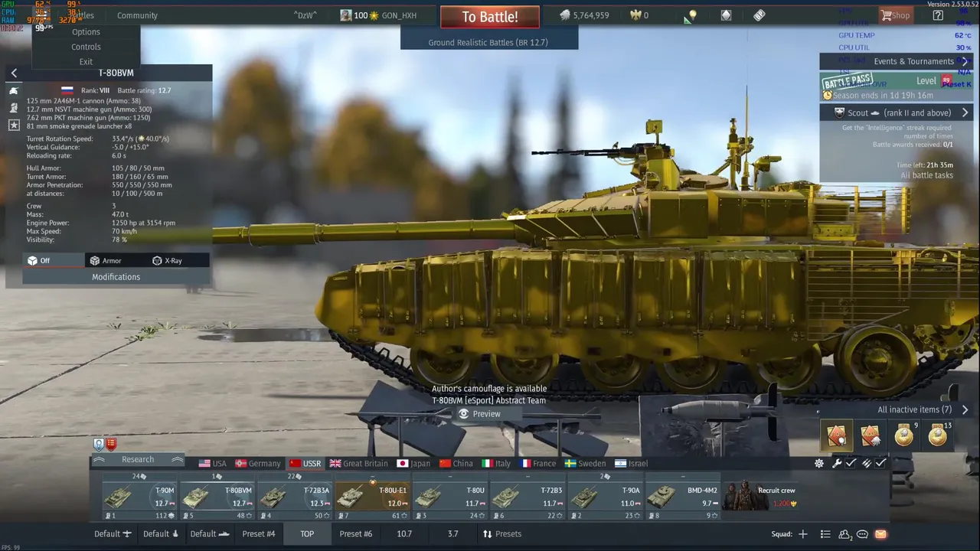980x551 pixels.
Task: Click the gold medal item with count 9
Action: (x=904, y=435)
